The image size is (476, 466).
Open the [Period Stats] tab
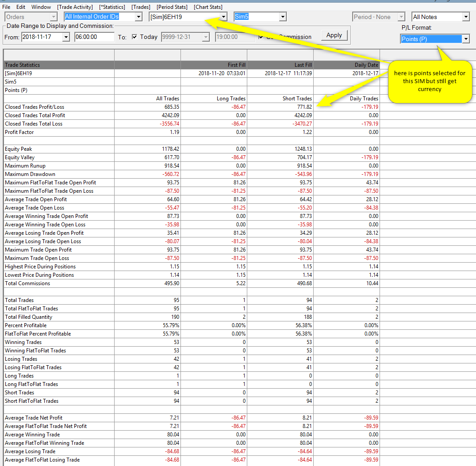(x=172, y=7)
